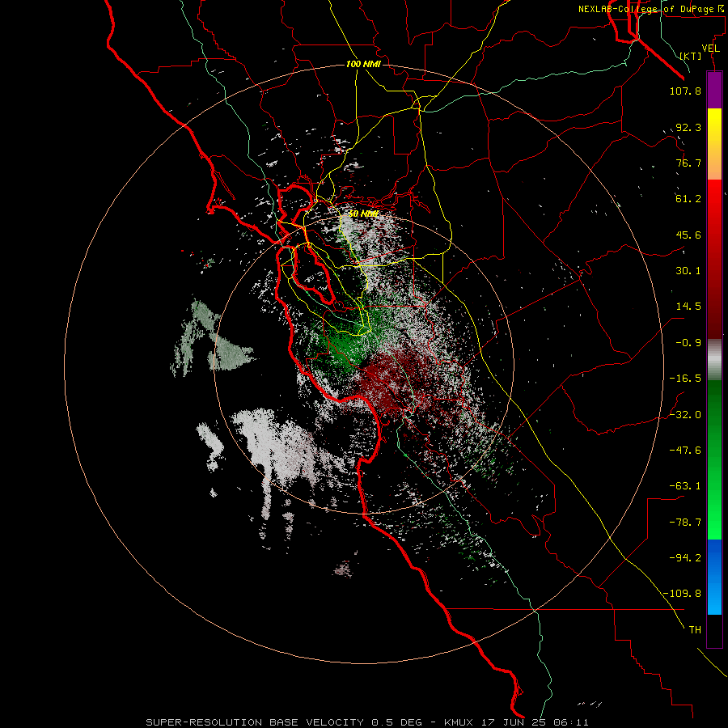Select the -109.8 velocity scale value
Screen dimensions: 728x728
coord(682,594)
